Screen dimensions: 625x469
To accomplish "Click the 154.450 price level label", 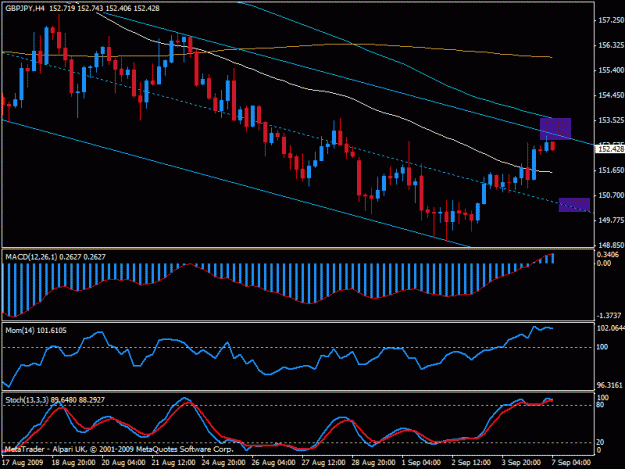I will coord(611,95).
